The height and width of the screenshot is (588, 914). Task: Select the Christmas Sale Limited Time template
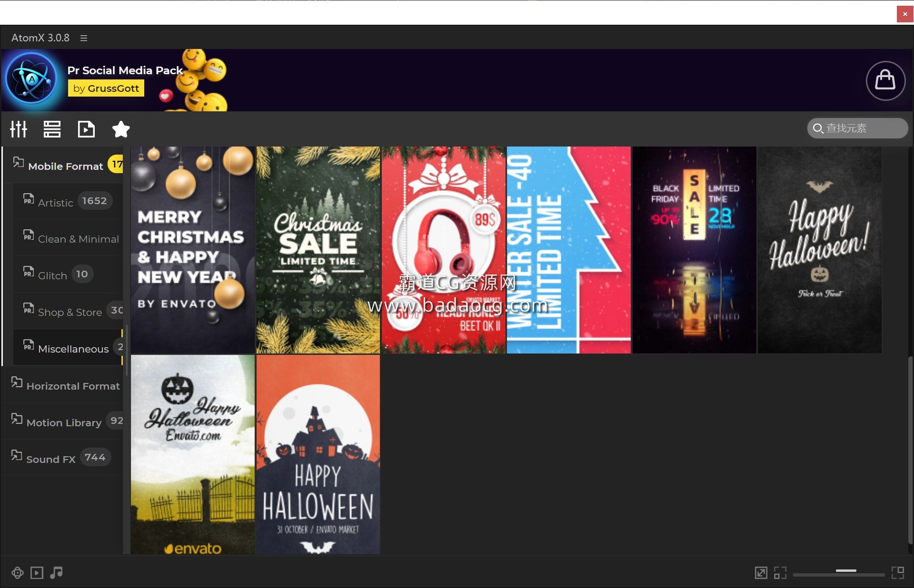(318, 250)
